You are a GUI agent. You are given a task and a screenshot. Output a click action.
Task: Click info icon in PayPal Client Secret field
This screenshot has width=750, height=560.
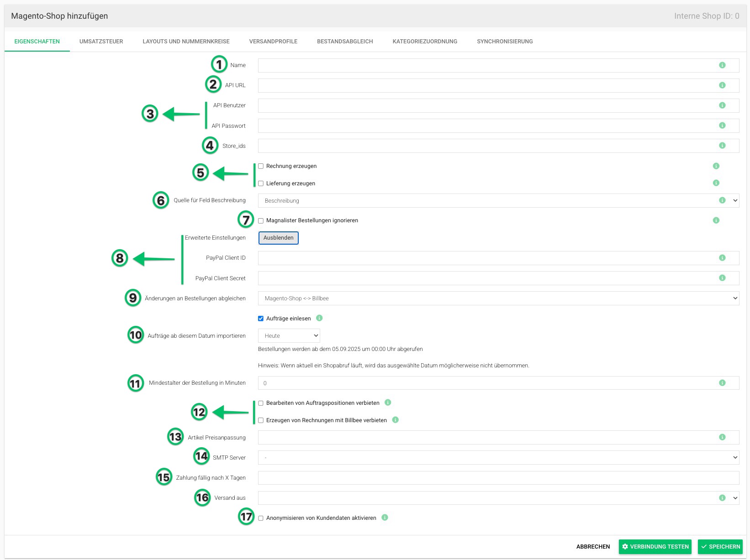tap(722, 278)
